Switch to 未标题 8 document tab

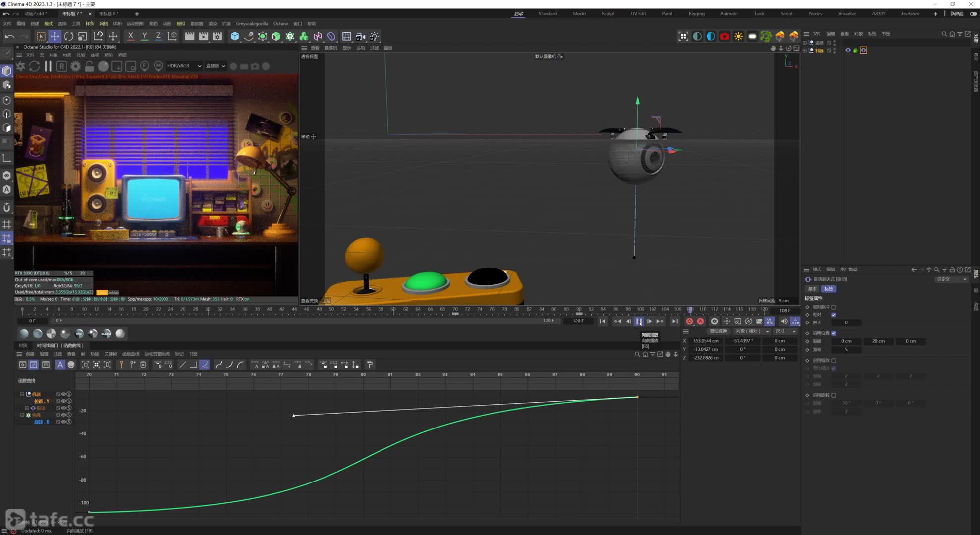coord(108,14)
